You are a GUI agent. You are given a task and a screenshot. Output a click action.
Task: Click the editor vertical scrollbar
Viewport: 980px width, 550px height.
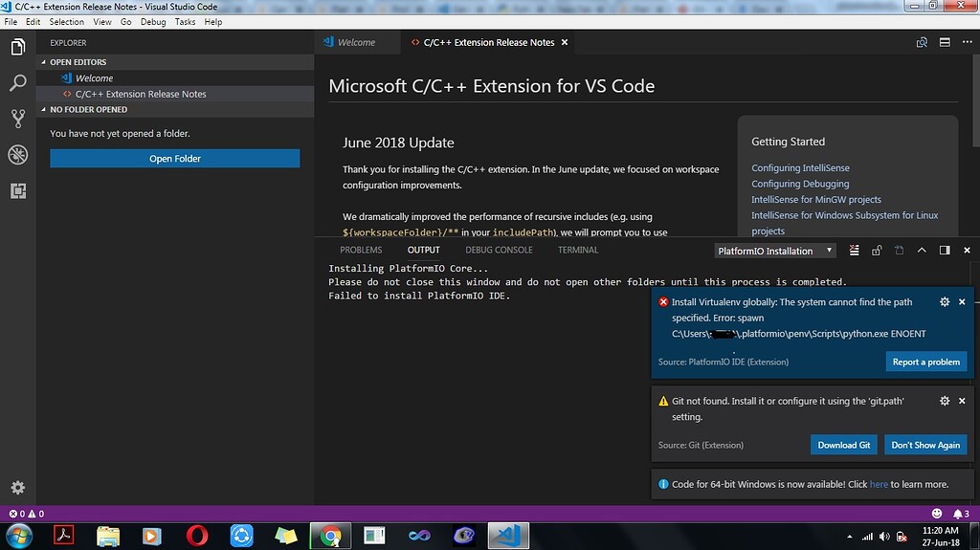pyautogui.click(x=975, y=100)
